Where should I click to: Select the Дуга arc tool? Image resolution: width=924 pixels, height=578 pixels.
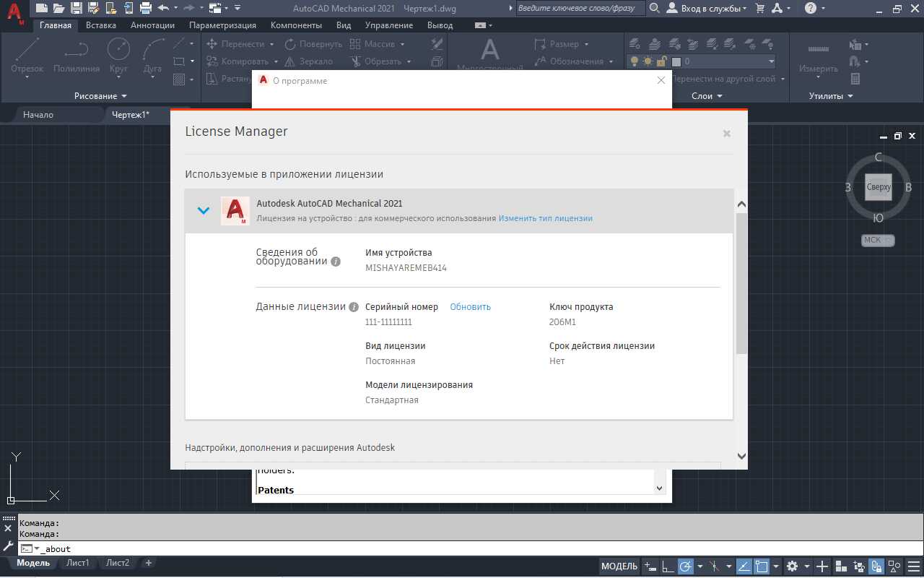152,58
